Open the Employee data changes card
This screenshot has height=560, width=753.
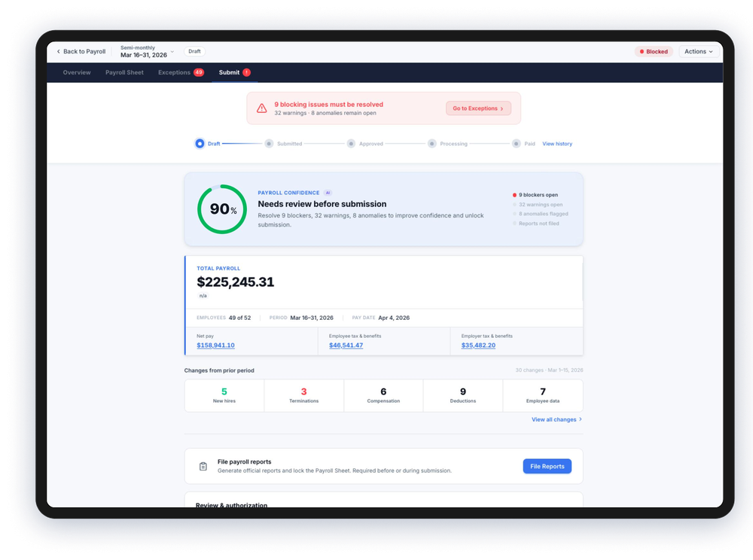click(x=543, y=395)
